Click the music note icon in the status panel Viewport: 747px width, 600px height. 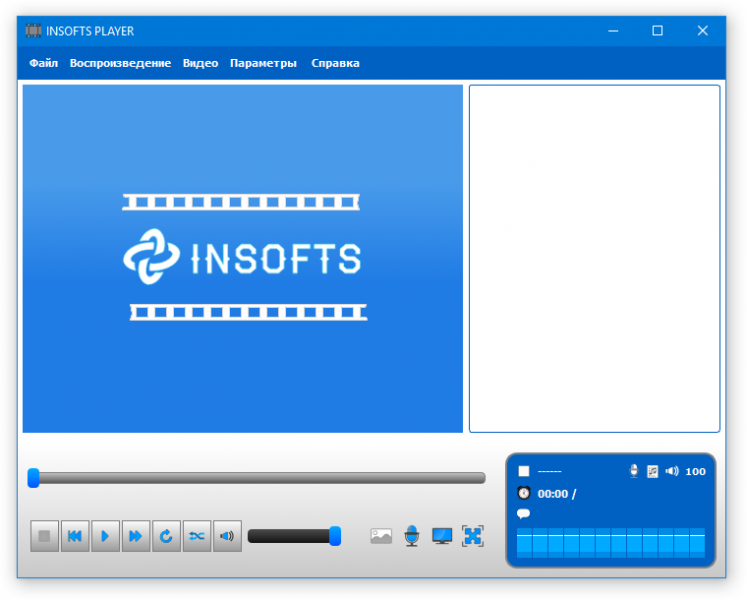point(652,471)
